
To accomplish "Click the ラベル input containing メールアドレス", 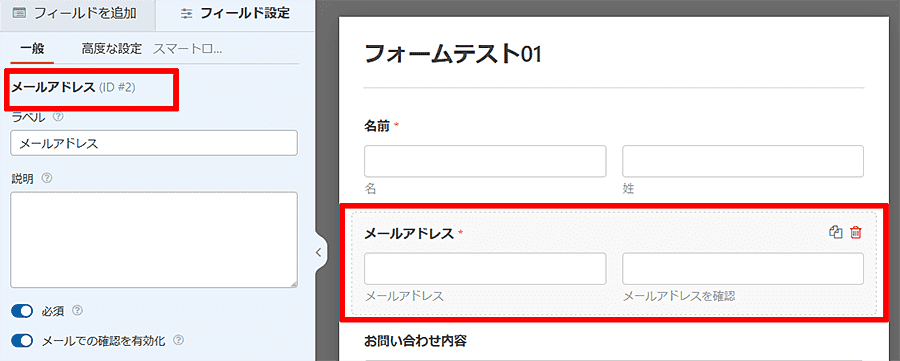I will (154, 143).
